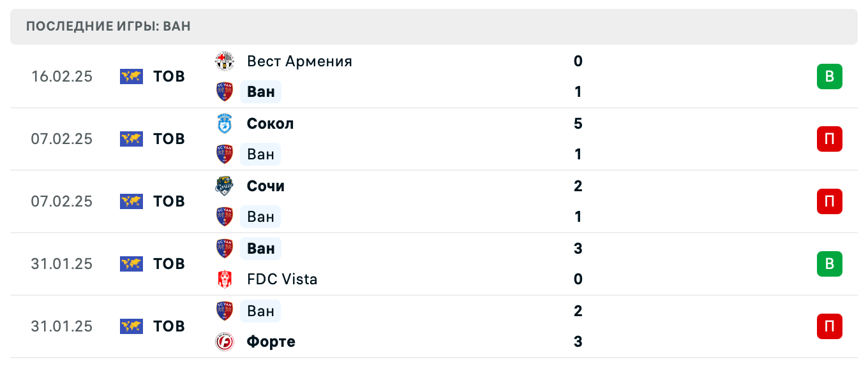Open the Сочи team emblem

pos(225,186)
